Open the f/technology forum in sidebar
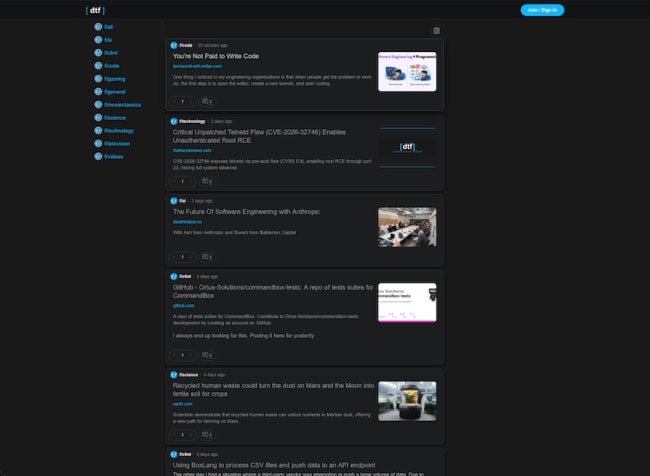 119,130
